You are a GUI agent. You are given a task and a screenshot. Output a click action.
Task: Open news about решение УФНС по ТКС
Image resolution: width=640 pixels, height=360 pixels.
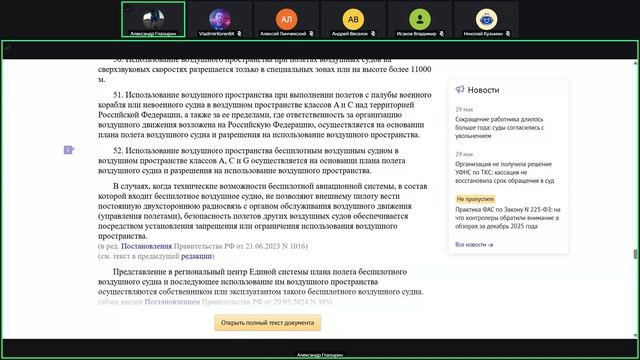pyautogui.click(x=504, y=172)
